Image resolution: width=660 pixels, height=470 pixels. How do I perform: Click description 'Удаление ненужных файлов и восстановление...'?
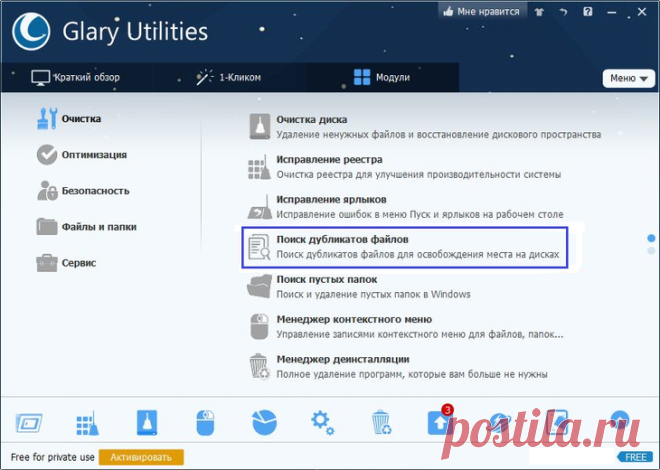[x=438, y=135]
